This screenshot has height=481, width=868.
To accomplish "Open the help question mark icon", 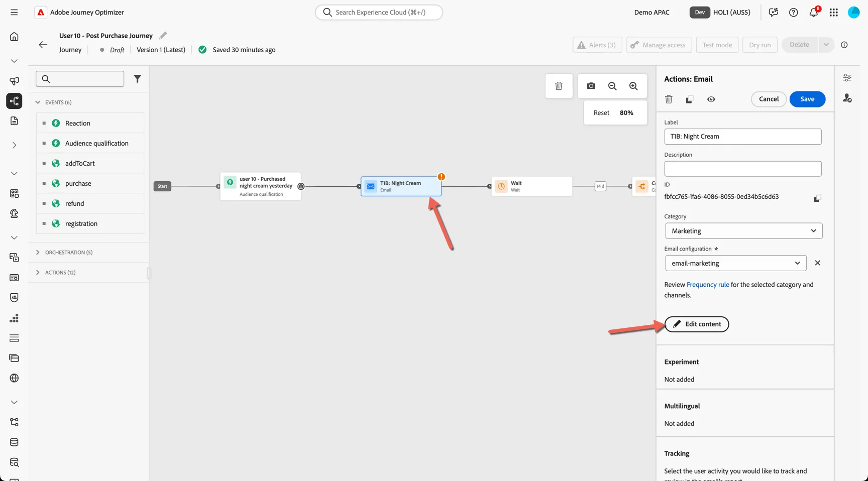I will [x=794, y=12].
